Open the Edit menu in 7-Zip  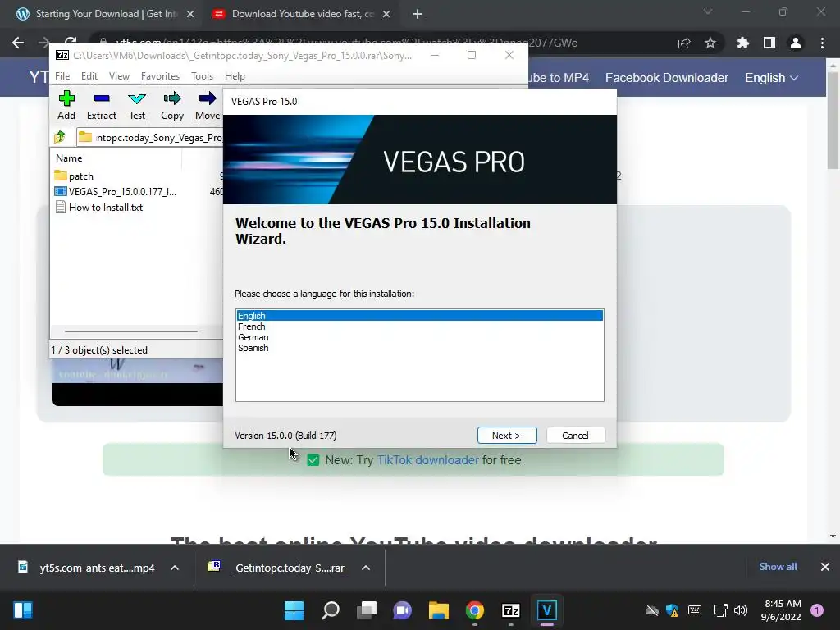(89, 76)
